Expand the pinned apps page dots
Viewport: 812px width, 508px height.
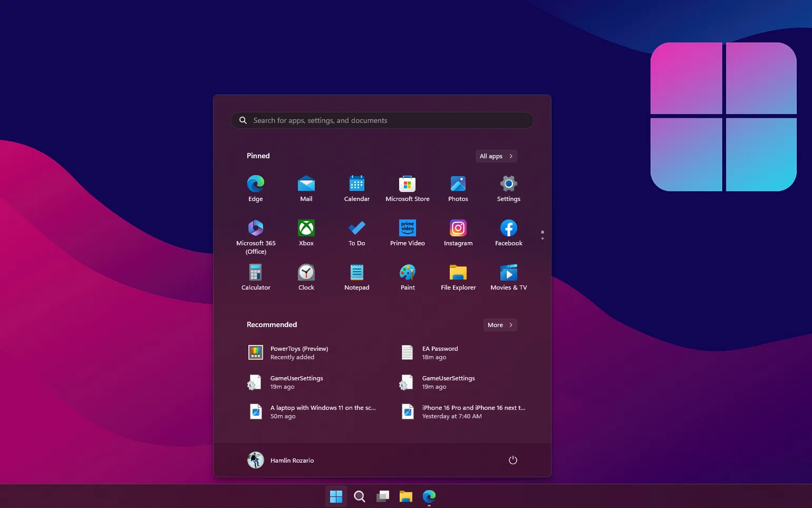tap(542, 234)
